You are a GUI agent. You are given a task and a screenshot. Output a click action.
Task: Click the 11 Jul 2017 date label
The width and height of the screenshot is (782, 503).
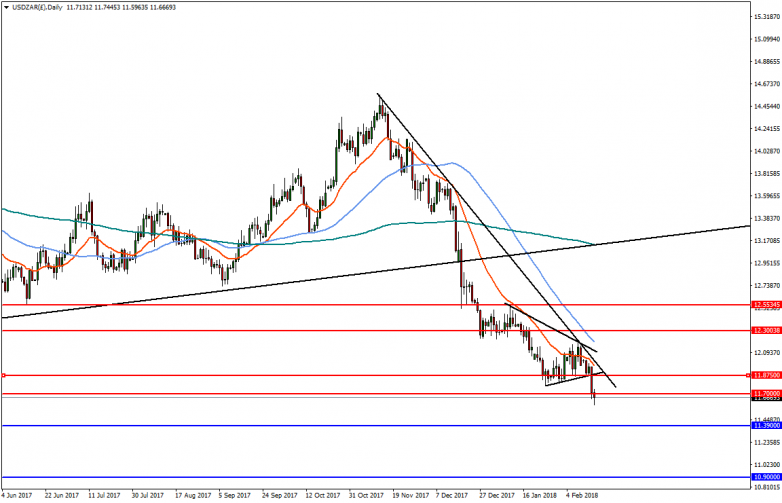coord(104,496)
